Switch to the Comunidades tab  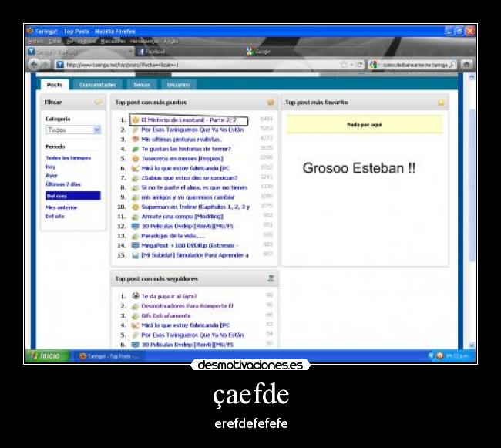[97, 85]
